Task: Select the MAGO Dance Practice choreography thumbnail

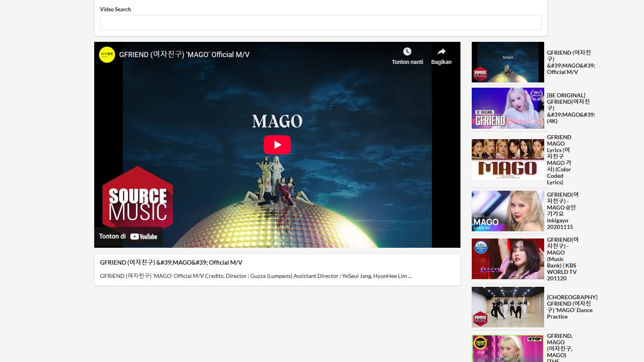Action: click(x=508, y=307)
